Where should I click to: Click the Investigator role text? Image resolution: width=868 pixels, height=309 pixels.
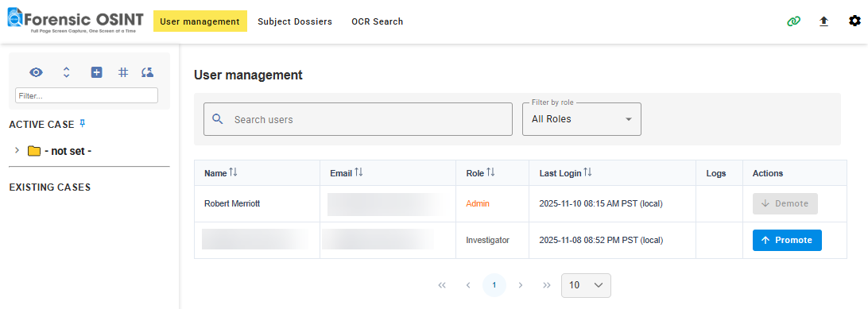click(488, 241)
